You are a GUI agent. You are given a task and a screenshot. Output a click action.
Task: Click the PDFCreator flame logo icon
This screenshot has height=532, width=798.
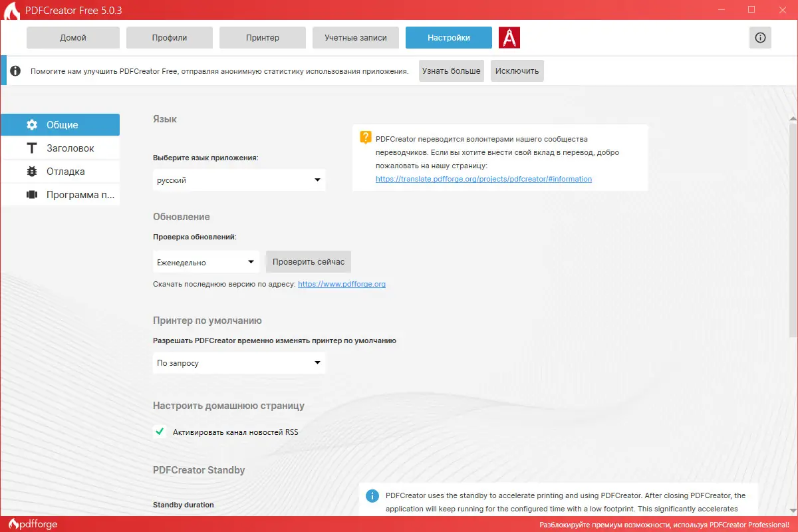pos(11,11)
